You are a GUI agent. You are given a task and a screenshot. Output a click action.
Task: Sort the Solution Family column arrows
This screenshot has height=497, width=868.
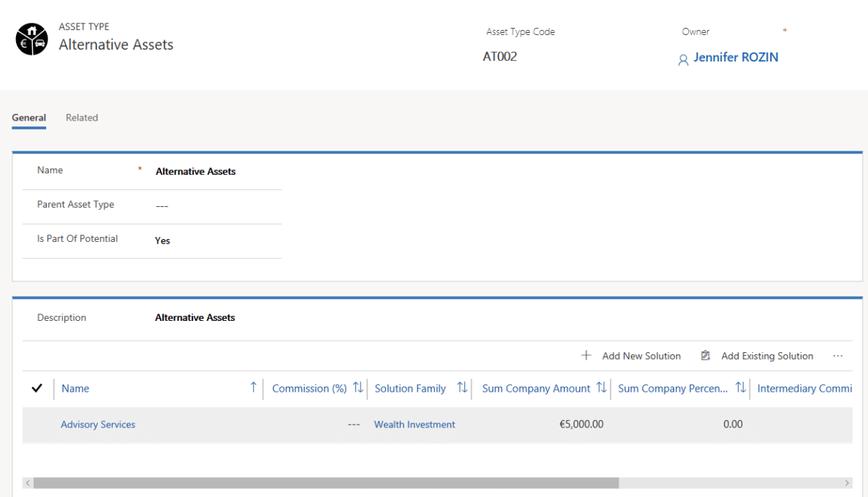pos(462,387)
